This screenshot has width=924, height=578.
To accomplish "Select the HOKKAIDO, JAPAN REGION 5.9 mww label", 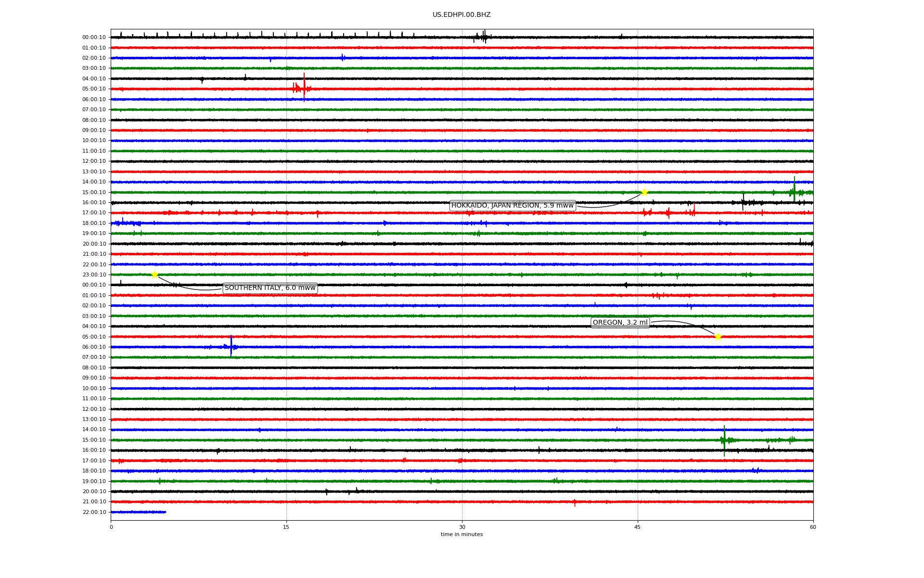I will coord(513,206).
